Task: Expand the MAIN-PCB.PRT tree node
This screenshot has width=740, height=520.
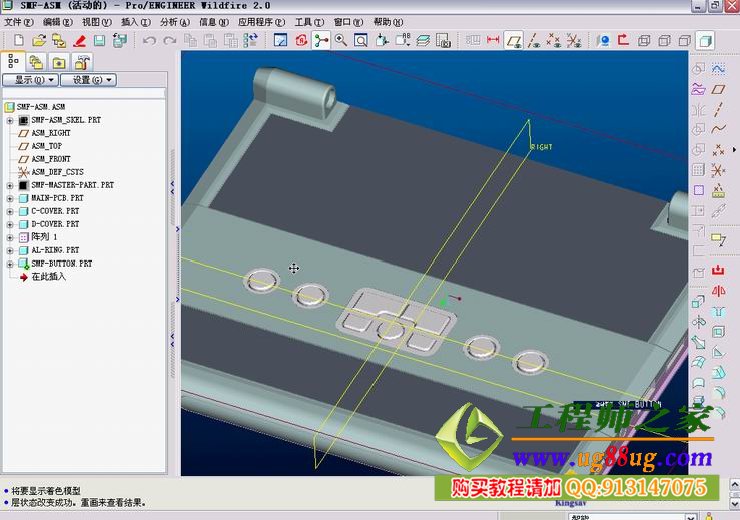Action: pos(10,198)
